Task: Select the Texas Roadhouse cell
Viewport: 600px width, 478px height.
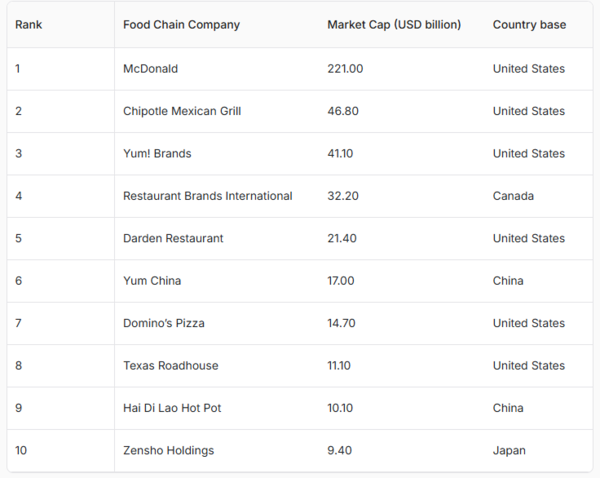Action: click(x=170, y=366)
